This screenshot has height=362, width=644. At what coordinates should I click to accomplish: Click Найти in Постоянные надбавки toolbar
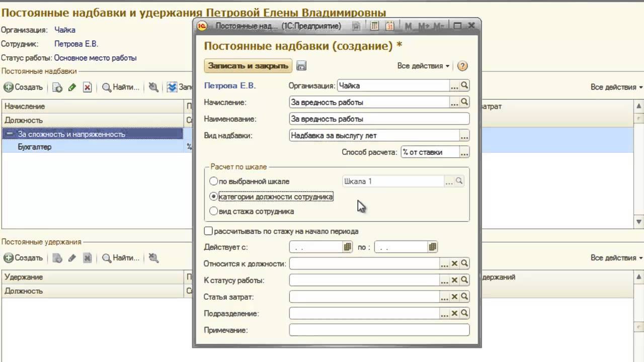click(121, 87)
